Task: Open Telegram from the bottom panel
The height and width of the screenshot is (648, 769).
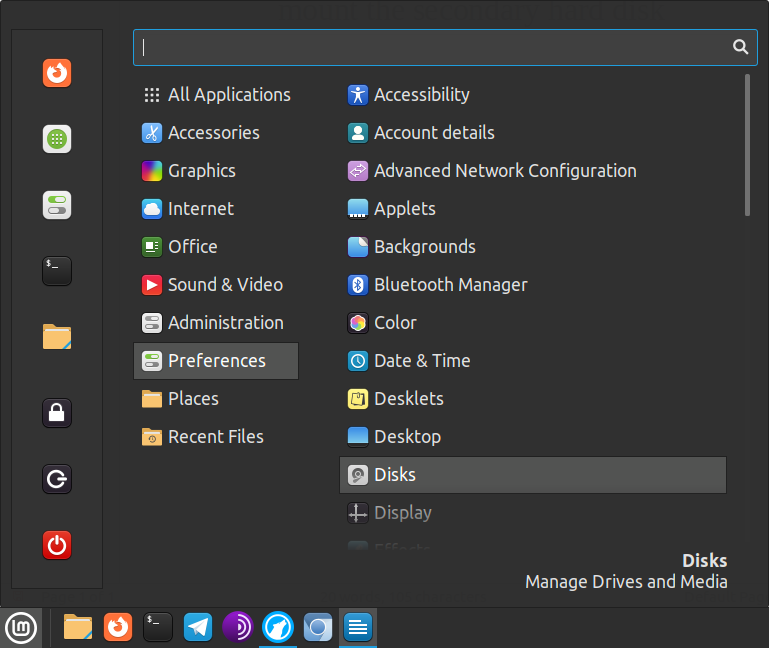Action: coord(198,627)
